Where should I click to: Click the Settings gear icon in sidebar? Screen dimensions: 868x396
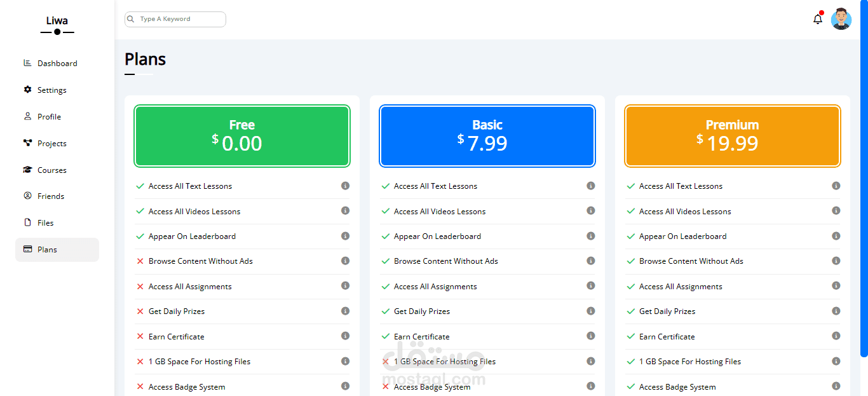coord(27,90)
